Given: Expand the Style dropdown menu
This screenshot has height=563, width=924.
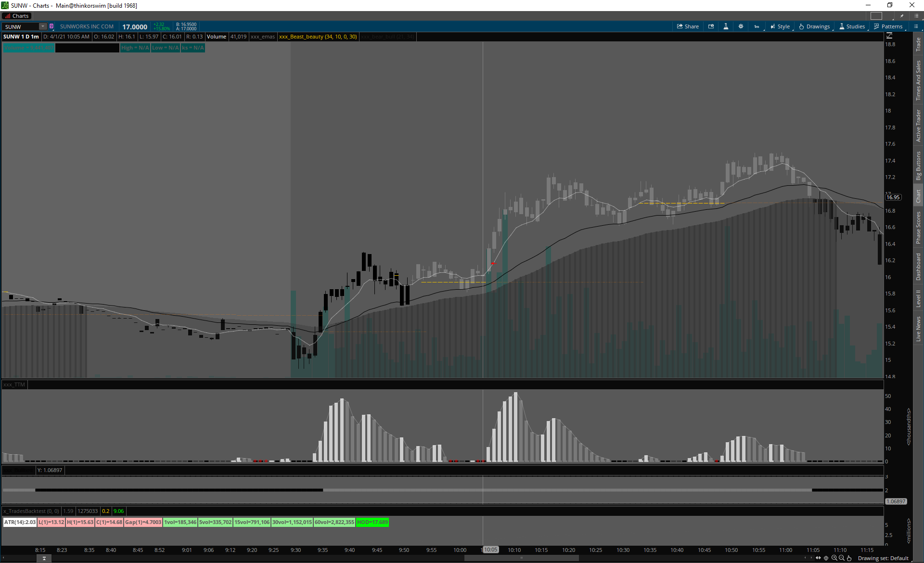Looking at the screenshot, I should pyautogui.click(x=780, y=26).
